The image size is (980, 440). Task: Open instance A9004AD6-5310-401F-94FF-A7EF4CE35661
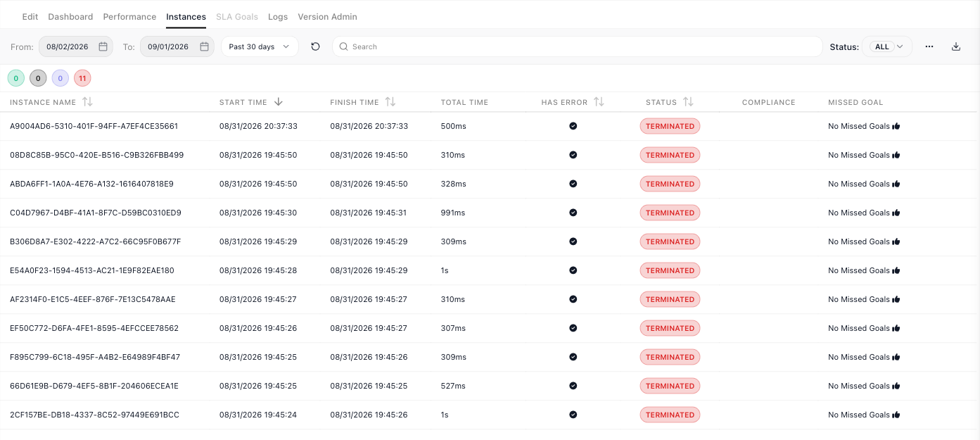pyautogui.click(x=94, y=126)
